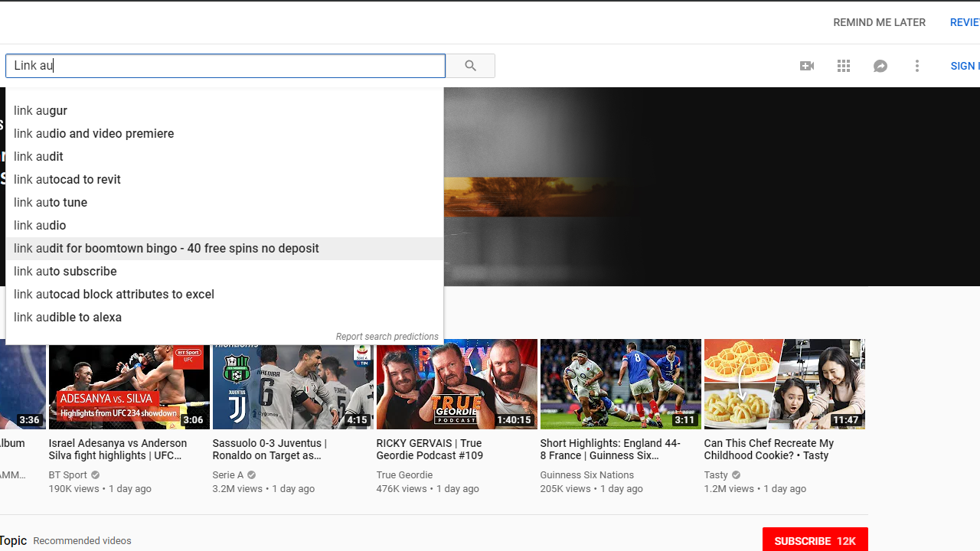This screenshot has height=551, width=980.
Task: Open the England vs France rugby thumbnail
Action: pos(621,384)
